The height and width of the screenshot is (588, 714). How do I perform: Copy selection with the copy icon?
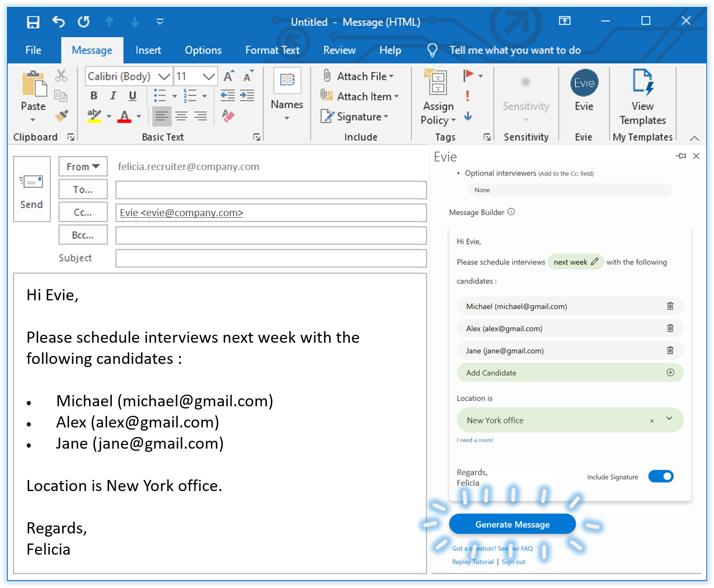coord(61,96)
